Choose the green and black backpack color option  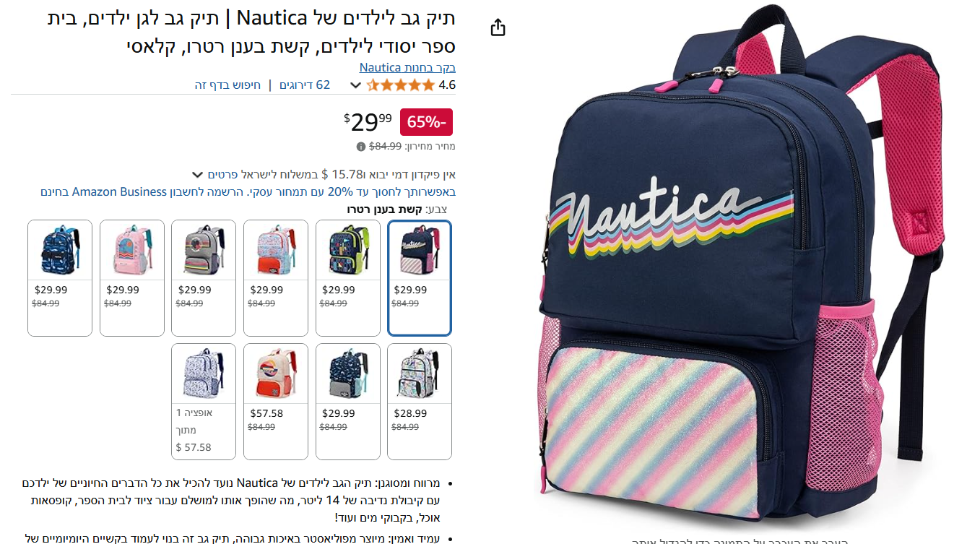point(348,278)
